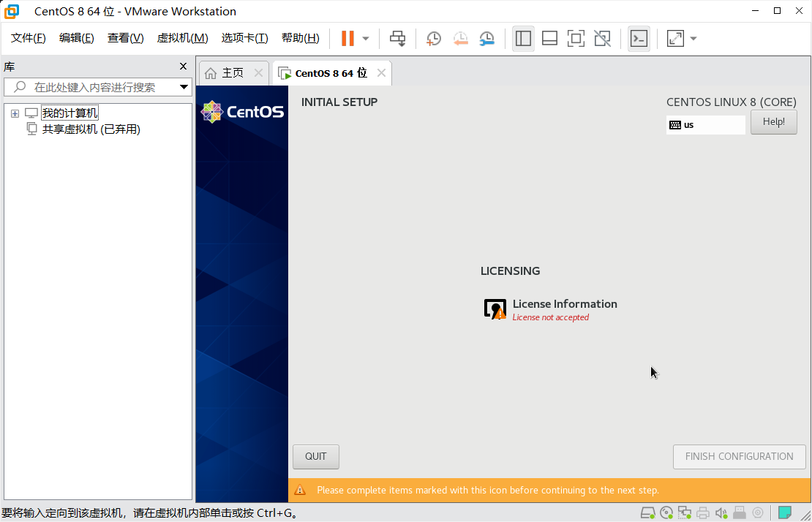
Task: Click the VMware Workstation title bar logo
Action: coord(12,12)
